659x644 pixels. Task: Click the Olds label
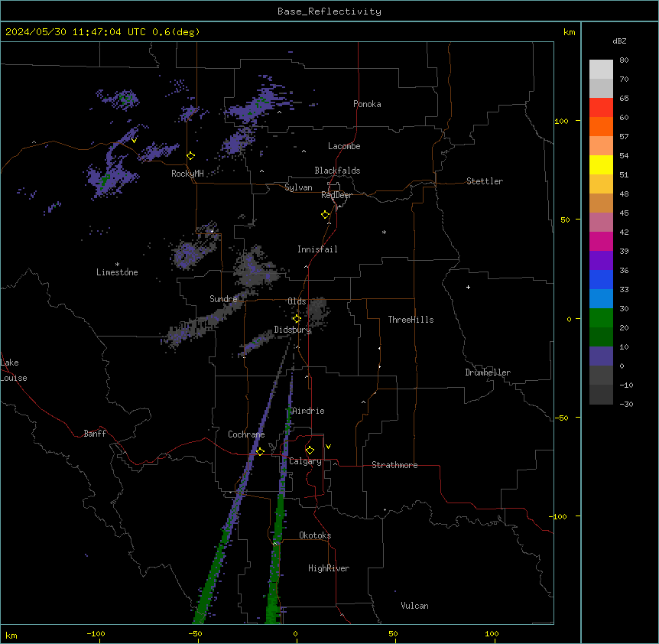pos(297,301)
